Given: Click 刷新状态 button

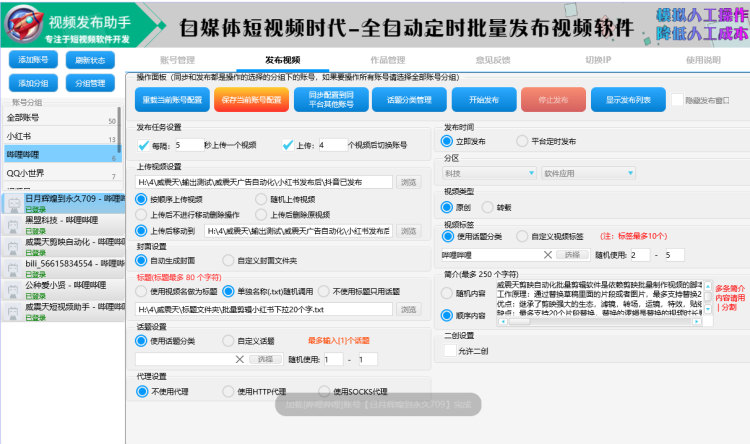Looking at the screenshot, I should point(90,60).
